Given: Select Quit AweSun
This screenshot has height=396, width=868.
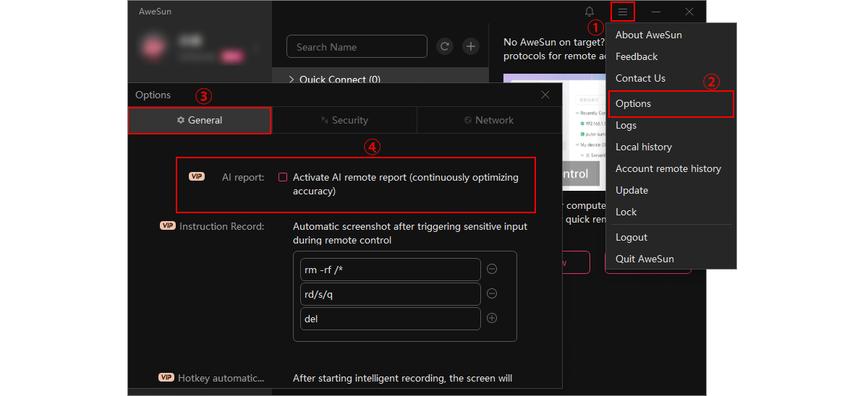Looking at the screenshot, I should coord(671,259).
